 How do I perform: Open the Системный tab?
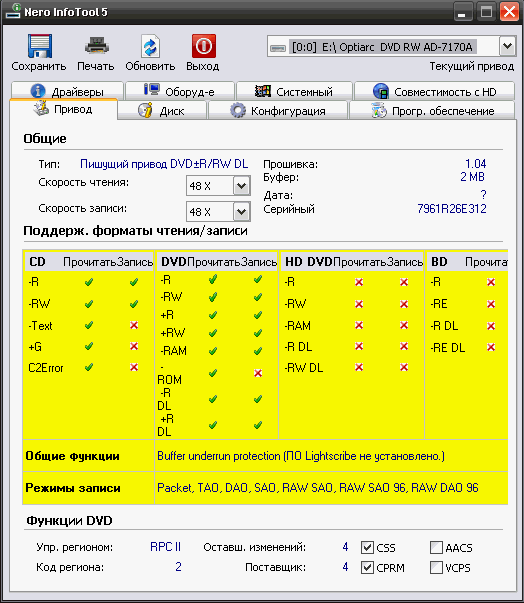pos(294,91)
